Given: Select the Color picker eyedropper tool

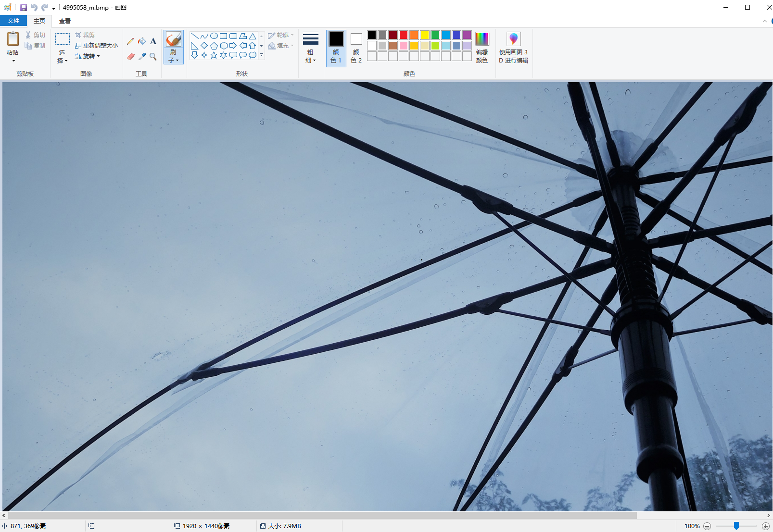Looking at the screenshot, I should 142,57.
